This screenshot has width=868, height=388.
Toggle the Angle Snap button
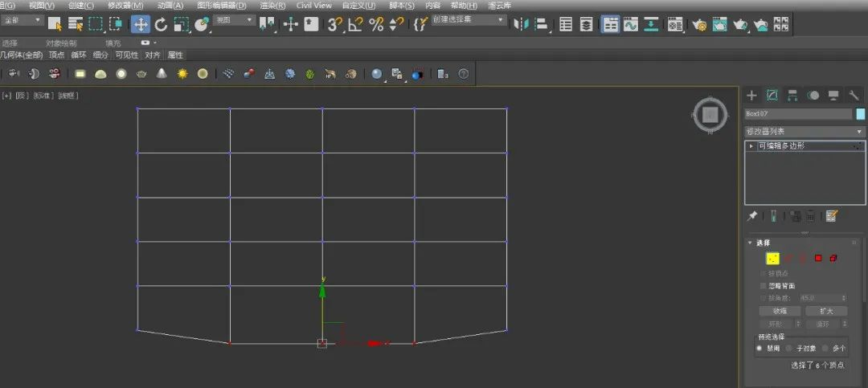(355, 24)
